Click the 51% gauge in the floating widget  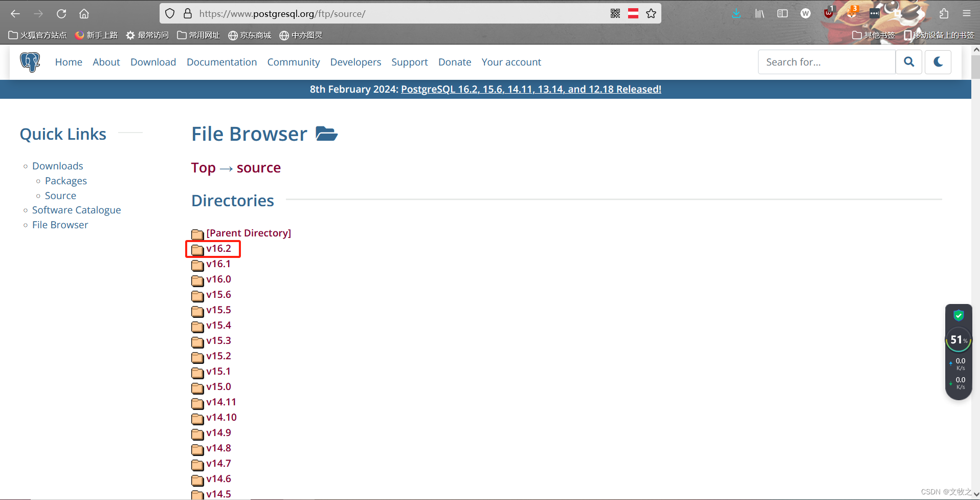959,340
